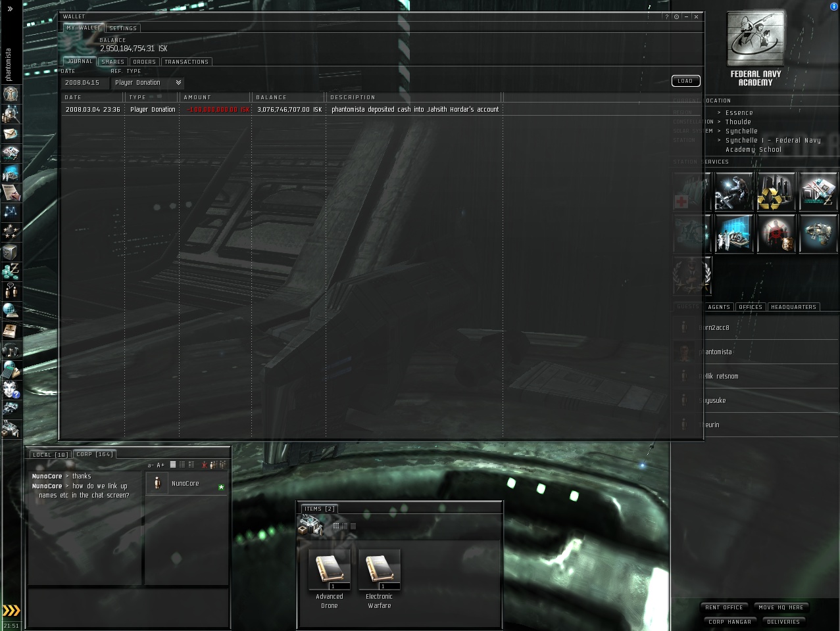Open Wallet window help question mark
Image resolution: width=840 pixels, height=631 pixels.
pyautogui.click(x=666, y=16)
